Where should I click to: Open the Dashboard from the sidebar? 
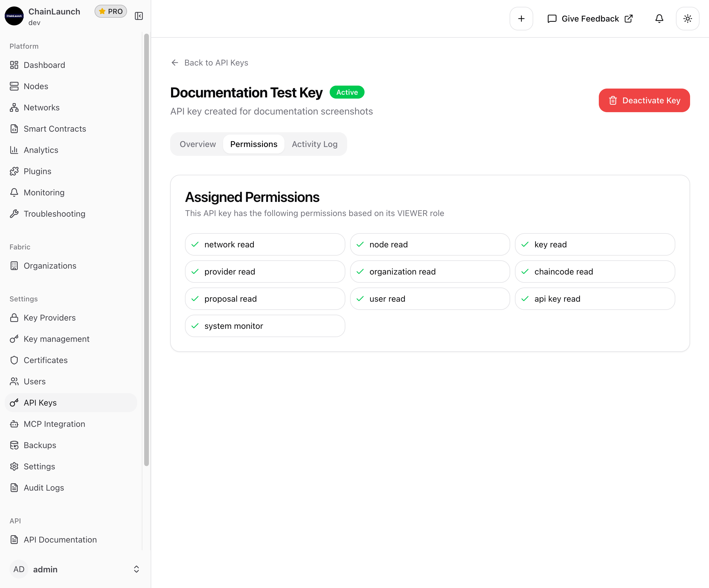(44, 65)
